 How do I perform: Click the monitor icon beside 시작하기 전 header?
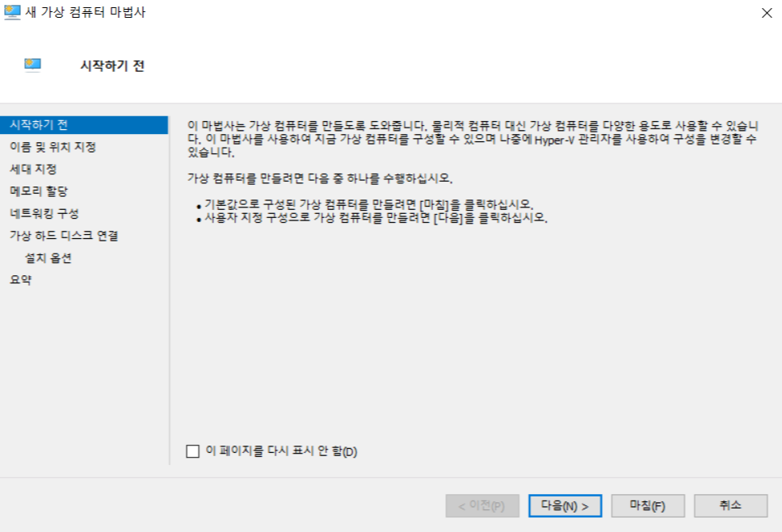[x=32, y=65]
